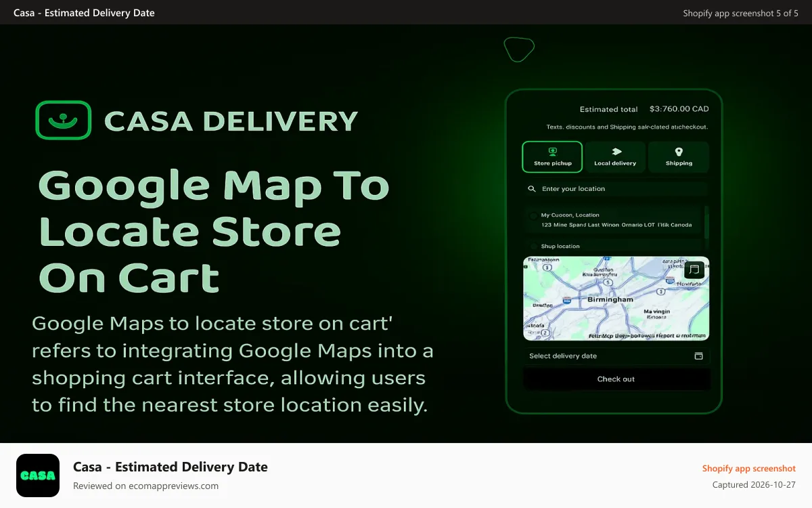Click the Store pickup icon
812x508 pixels.
click(553, 152)
